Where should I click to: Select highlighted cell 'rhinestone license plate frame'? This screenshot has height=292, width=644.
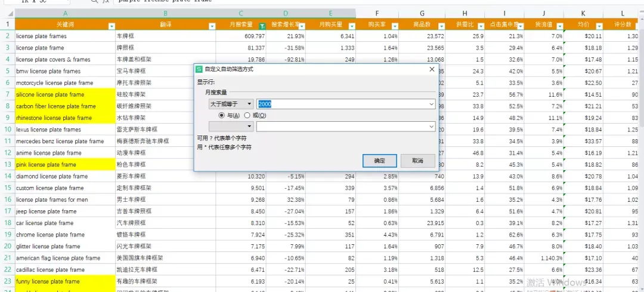66,118
